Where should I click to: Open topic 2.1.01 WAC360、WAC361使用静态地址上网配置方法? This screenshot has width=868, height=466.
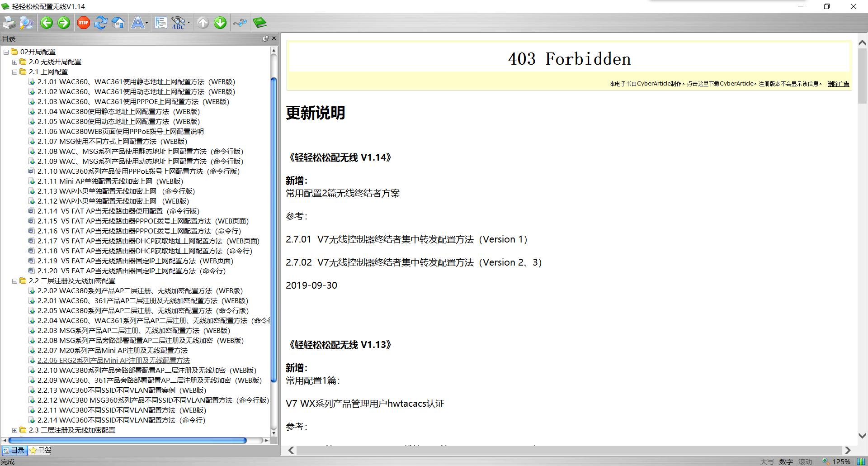[136, 82]
